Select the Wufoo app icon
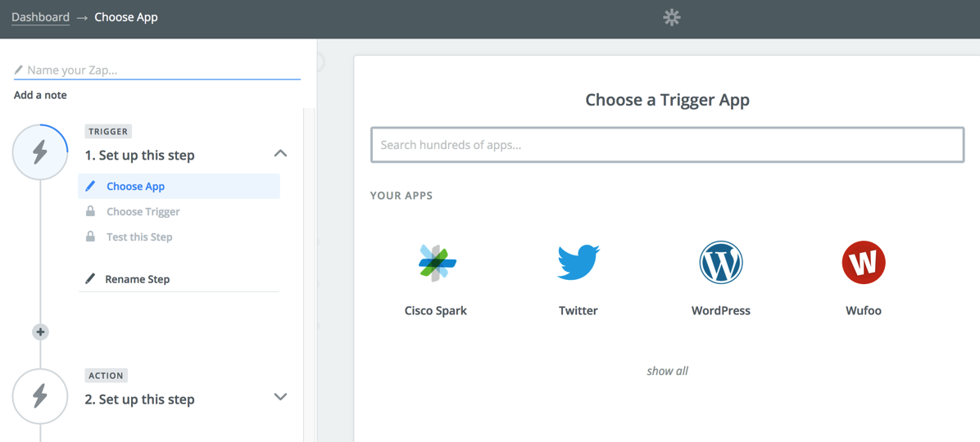The width and height of the screenshot is (980, 442). click(863, 263)
